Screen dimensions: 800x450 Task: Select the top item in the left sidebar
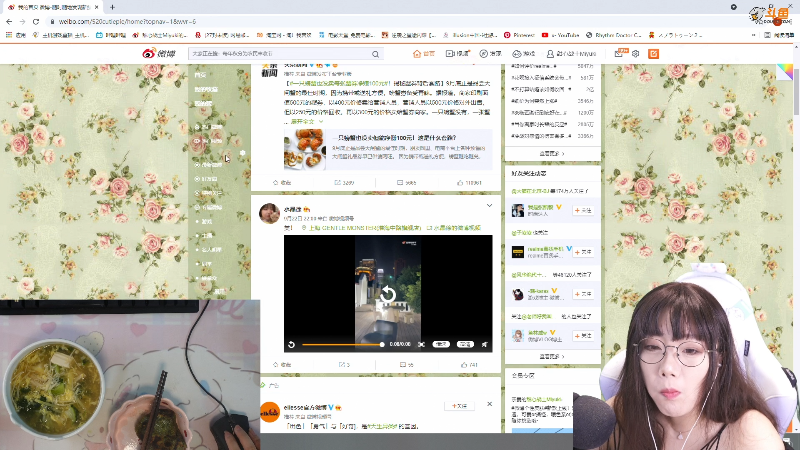click(x=200, y=75)
